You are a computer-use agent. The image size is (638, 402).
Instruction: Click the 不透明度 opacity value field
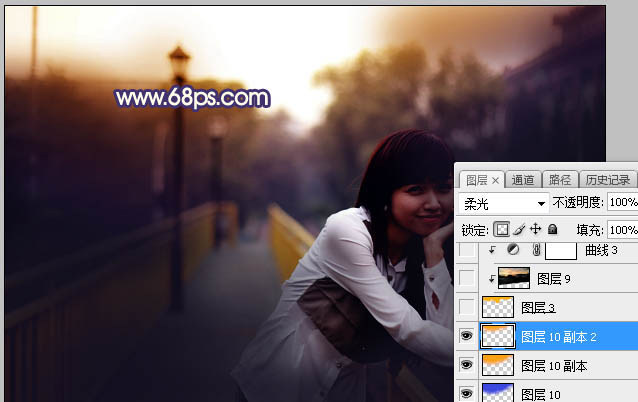623,202
